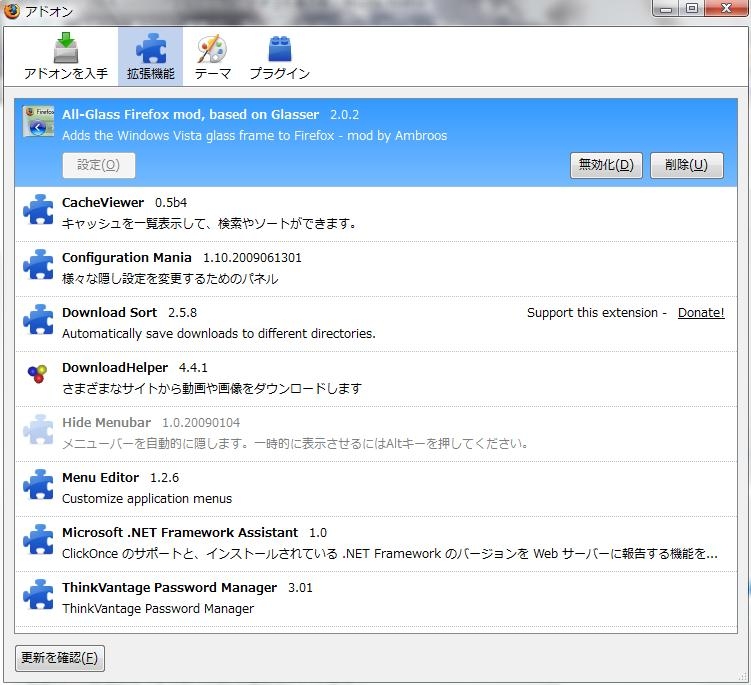Image resolution: width=751 pixels, height=685 pixels.
Task: Click version number 1.10.2009061301
Action: 252,258
